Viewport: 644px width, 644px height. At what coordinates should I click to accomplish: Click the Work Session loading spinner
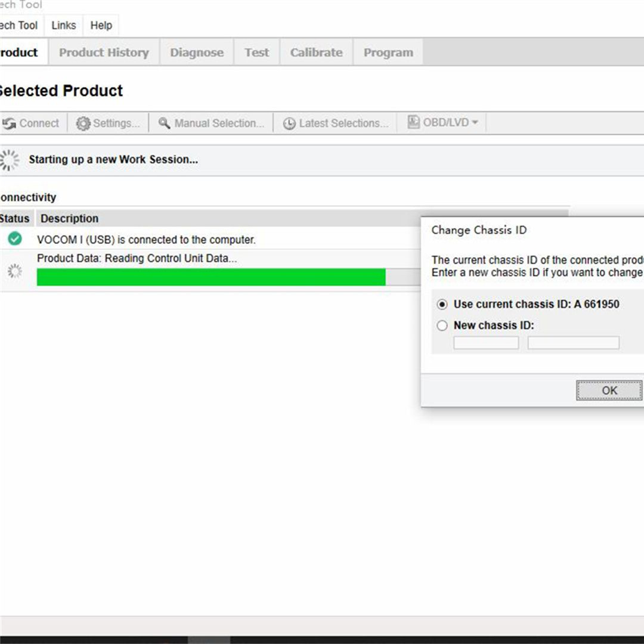(9, 160)
